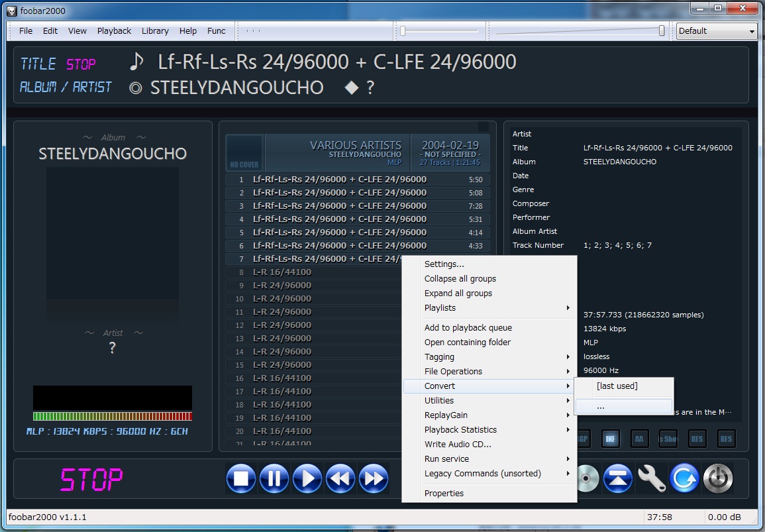Choose Settings... in the context menu
The image size is (765, 532).
(489, 264)
